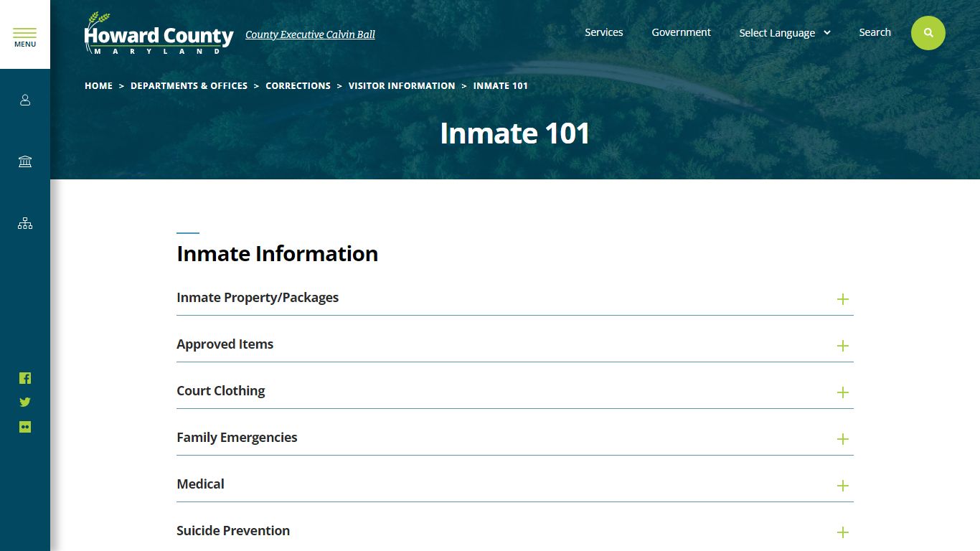
Task: Expand Medical section plus icon
Action: pyautogui.click(x=843, y=486)
